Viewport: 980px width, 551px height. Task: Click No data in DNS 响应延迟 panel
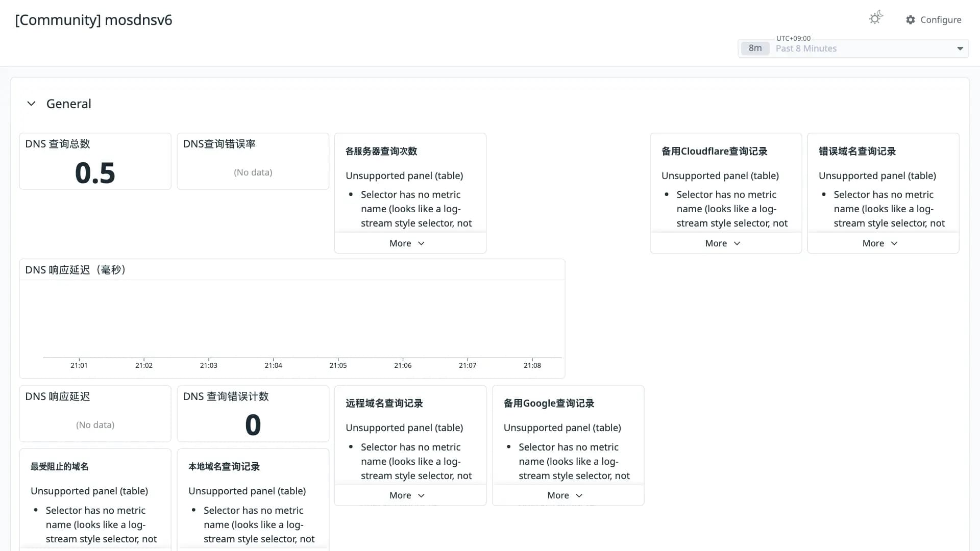click(95, 425)
